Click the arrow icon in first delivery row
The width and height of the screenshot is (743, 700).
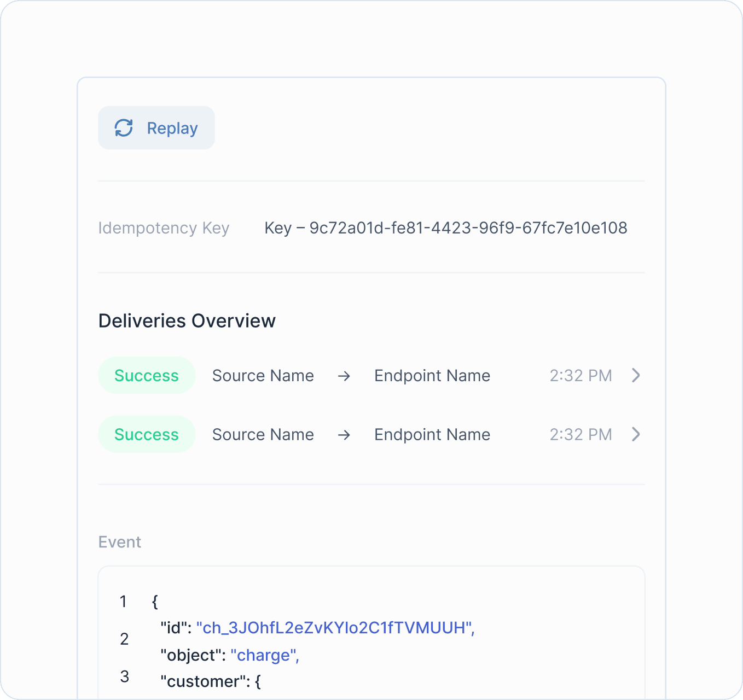[x=344, y=376]
